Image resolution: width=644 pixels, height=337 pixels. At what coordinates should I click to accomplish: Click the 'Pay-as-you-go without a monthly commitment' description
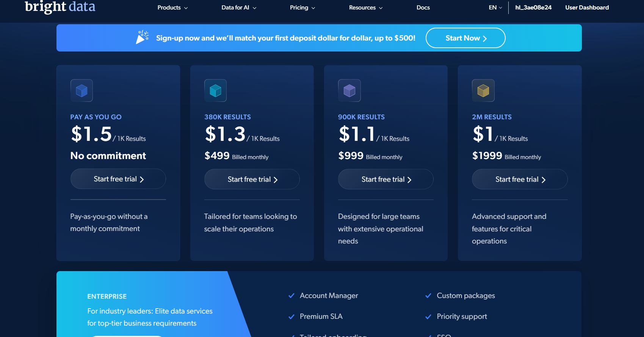pyautogui.click(x=109, y=223)
